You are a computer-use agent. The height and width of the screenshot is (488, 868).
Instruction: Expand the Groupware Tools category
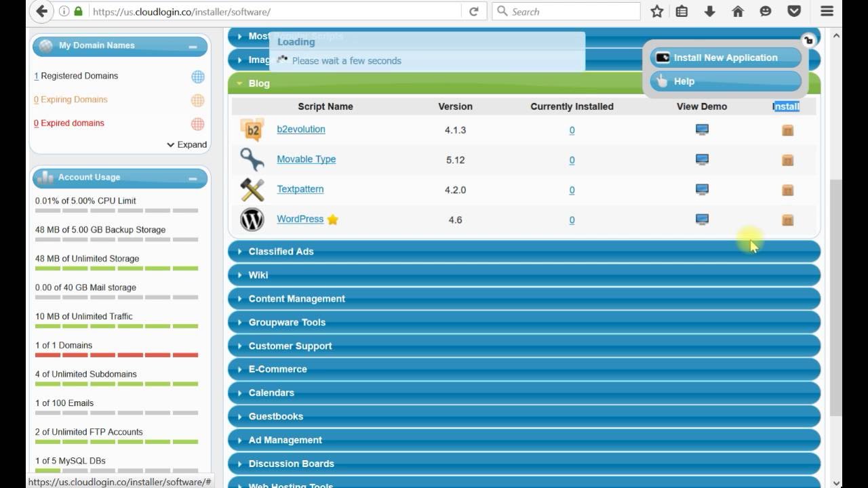tap(524, 323)
